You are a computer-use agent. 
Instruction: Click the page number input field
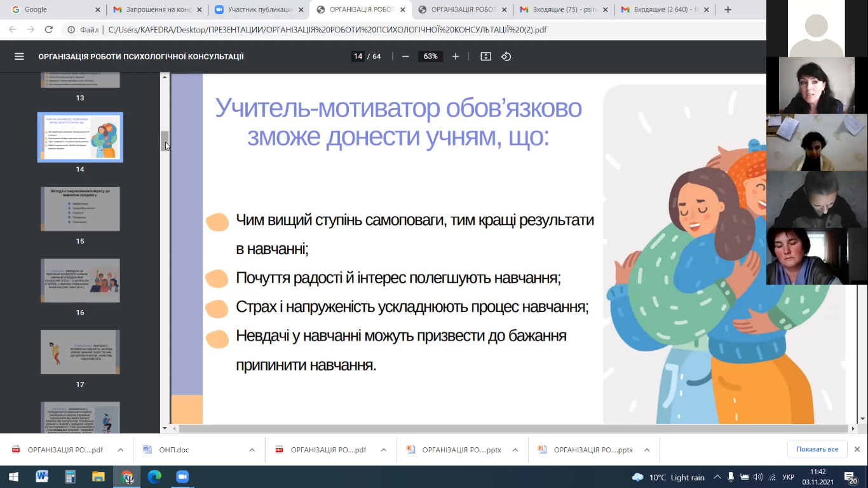pos(358,57)
